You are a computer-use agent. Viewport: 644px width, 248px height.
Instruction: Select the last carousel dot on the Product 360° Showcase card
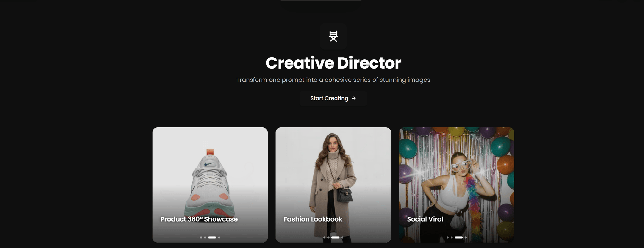[x=219, y=237]
